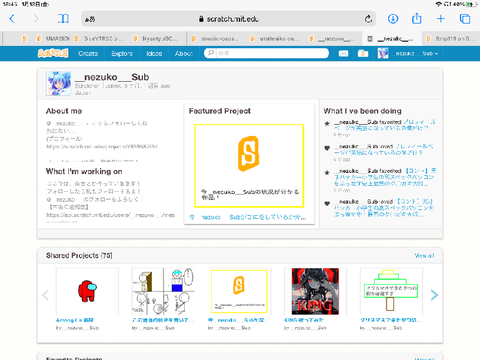Click the Among Us project title link
The image size is (480, 360).
pos(75,320)
